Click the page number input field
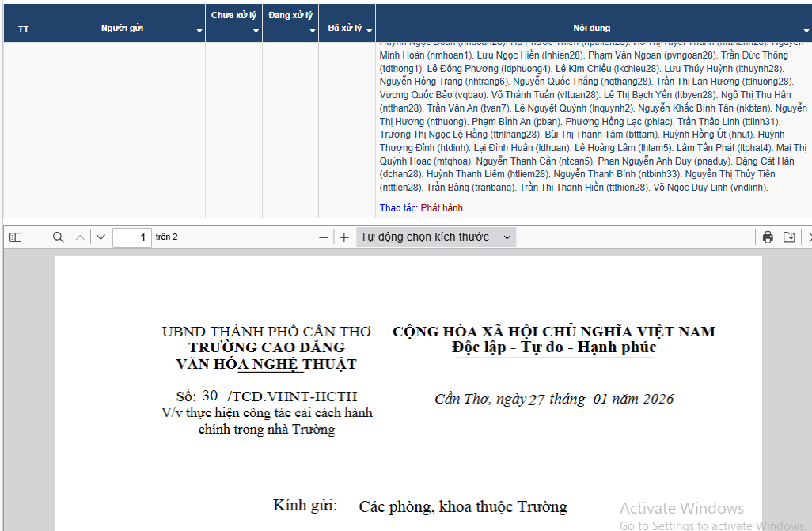The width and height of the screenshot is (812, 531). pyautogui.click(x=131, y=237)
